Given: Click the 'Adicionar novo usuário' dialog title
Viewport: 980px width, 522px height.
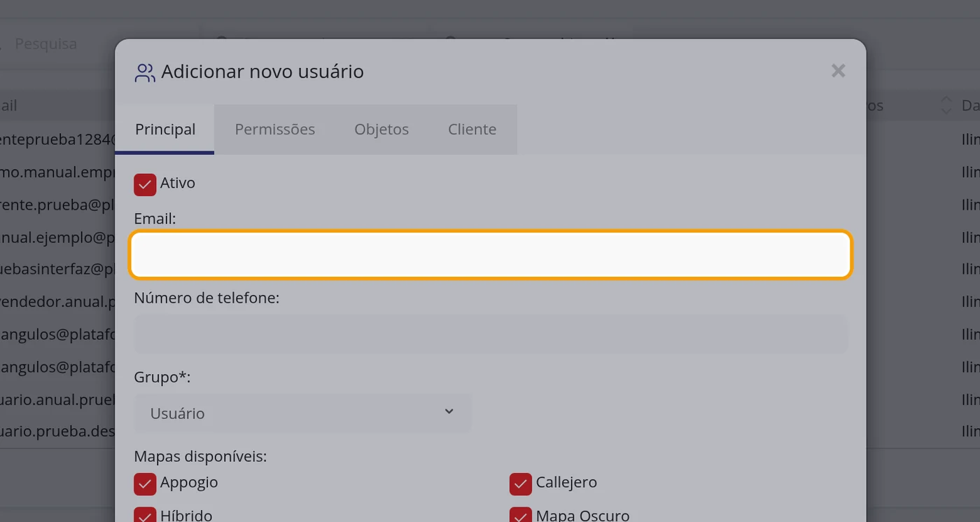Looking at the screenshot, I should click(x=262, y=71).
